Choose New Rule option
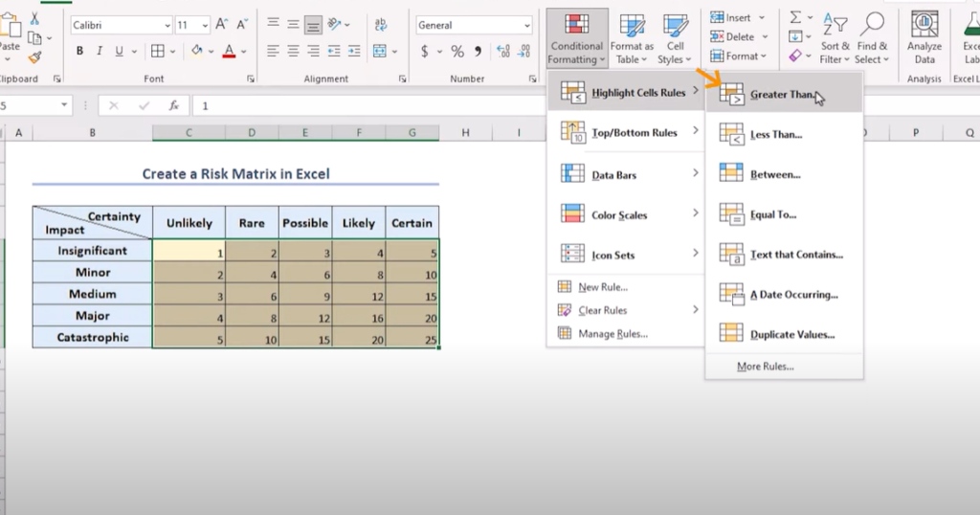 coord(626,287)
